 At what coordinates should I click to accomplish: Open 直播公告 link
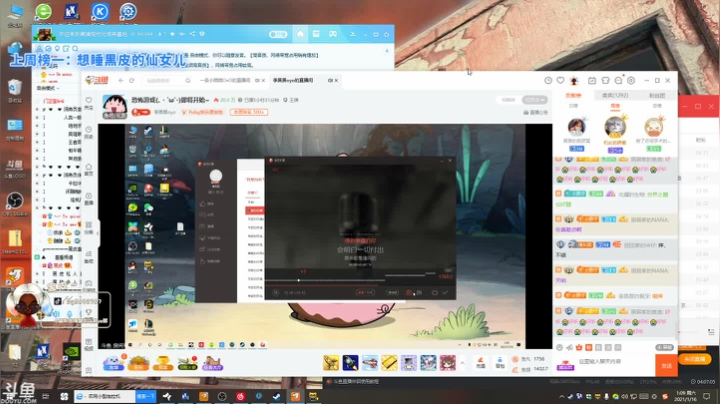coord(535,112)
